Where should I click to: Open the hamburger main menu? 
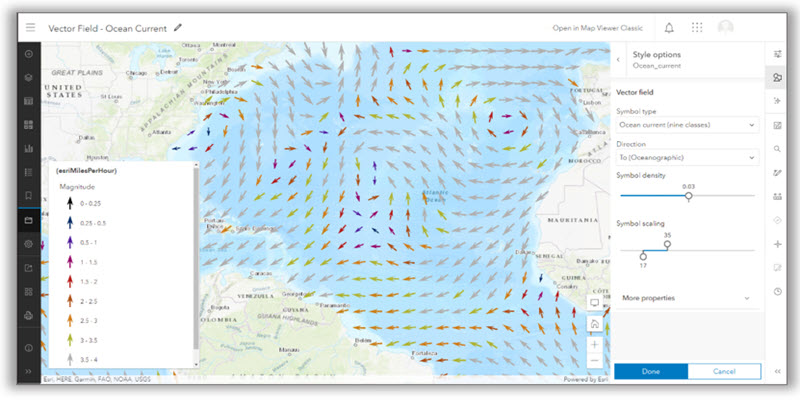[31, 28]
